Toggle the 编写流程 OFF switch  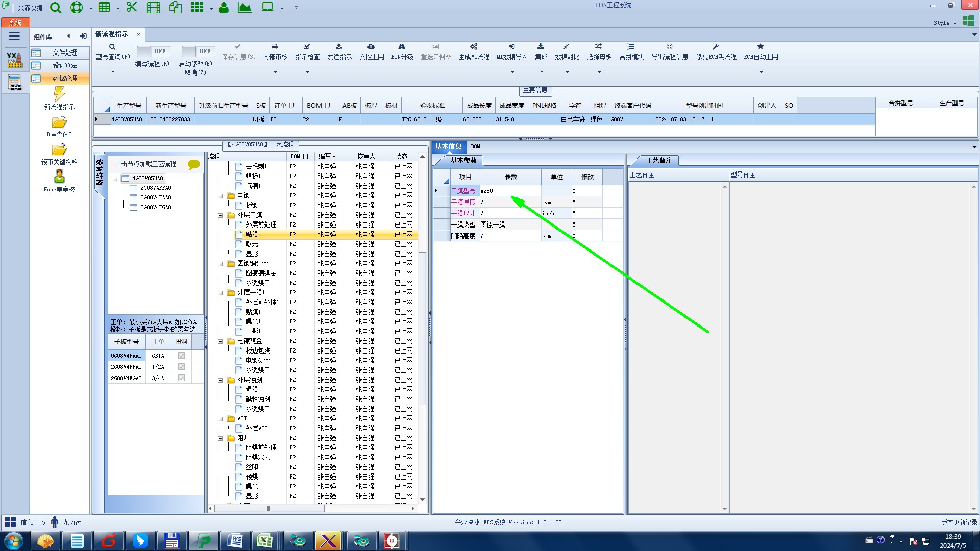tap(153, 51)
